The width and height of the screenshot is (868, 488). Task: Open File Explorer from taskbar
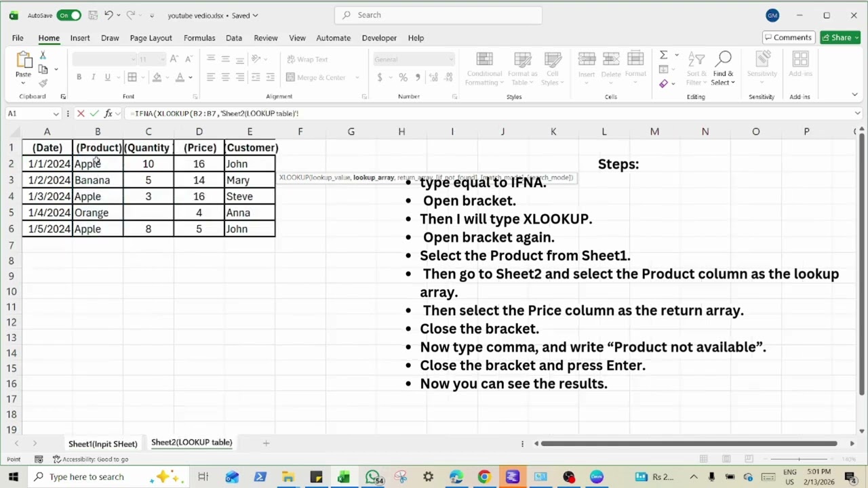[x=288, y=477]
